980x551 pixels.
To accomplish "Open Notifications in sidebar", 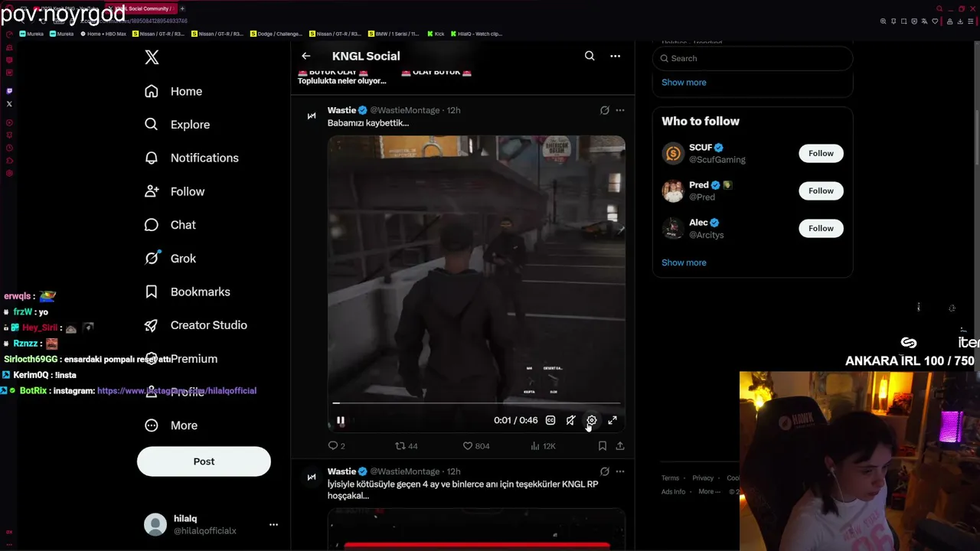I will coord(192,158).
